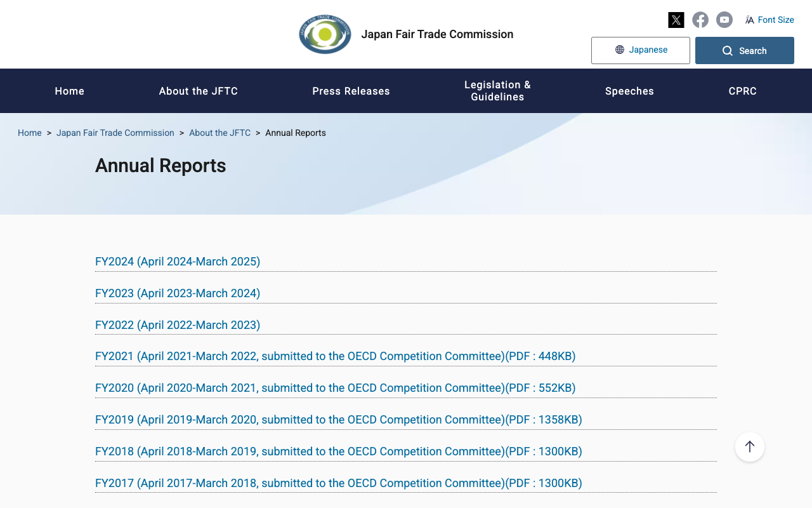This screenshot has width=812, height=508.
Task: Open the JFTC X (Twitter) page icon
Action: point(676,20)
